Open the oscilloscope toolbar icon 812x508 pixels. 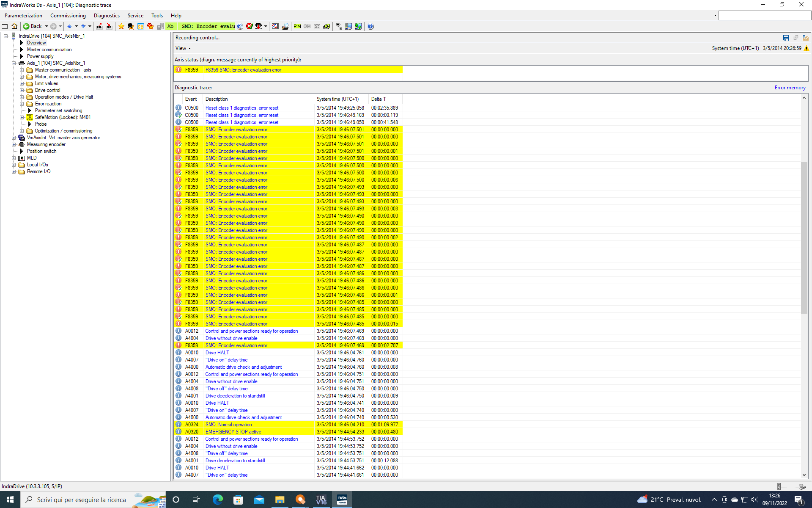(275, 26)
